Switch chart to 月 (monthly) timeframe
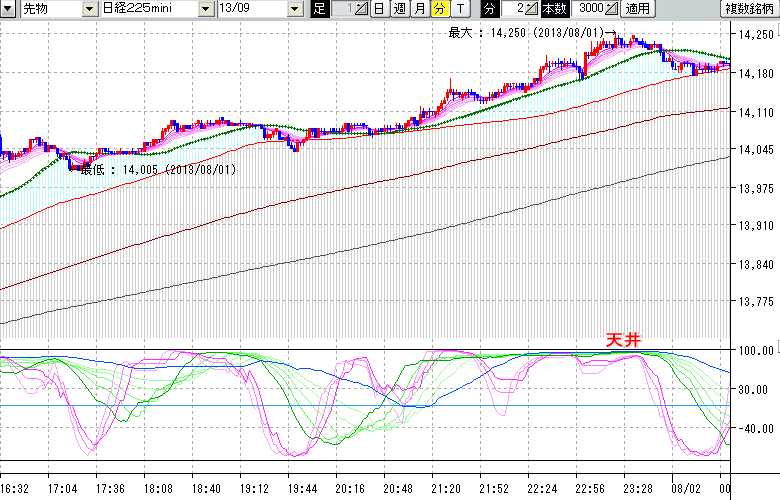The width and height of the screenshot is (780, 500). pos(419,9)
